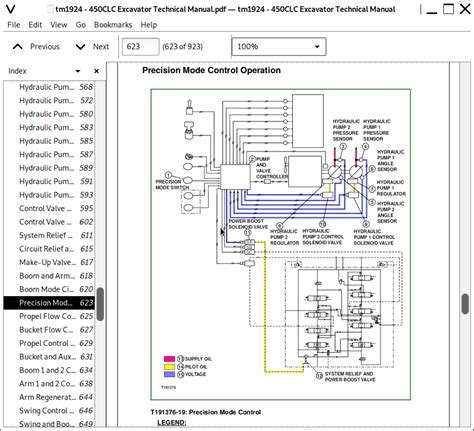Go to the Next page
The height and width of the screenshot is (431, 474).
(x=92, y=47)
